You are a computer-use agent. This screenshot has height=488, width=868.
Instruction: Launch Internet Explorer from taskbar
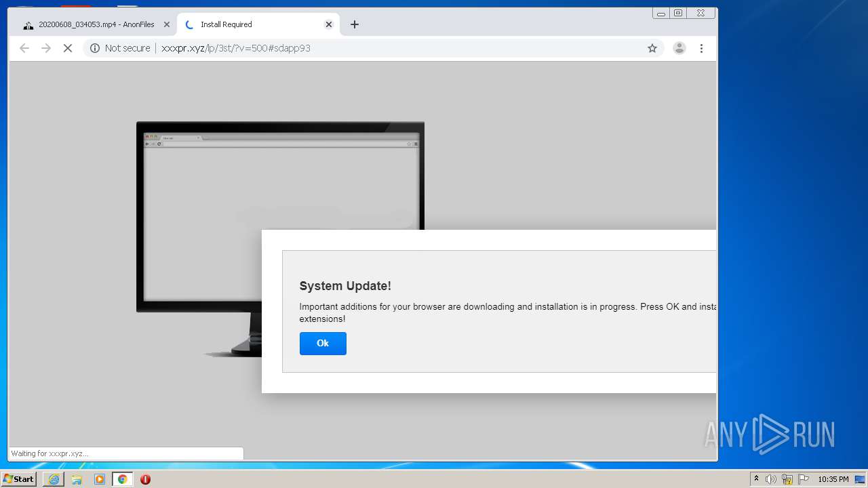[x=54, y=479]
